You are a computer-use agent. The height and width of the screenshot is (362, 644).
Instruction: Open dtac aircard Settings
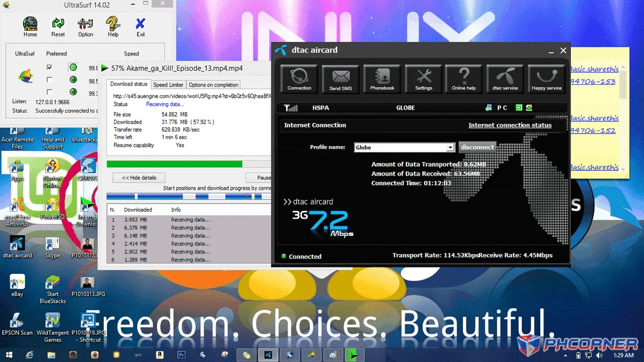pyautogui.click(x=424, y=79)
